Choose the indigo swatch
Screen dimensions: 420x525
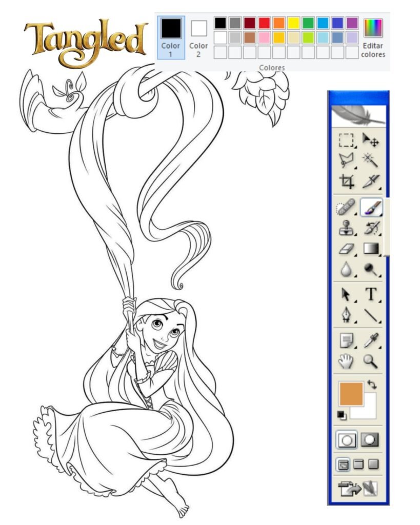pos(337,23)
